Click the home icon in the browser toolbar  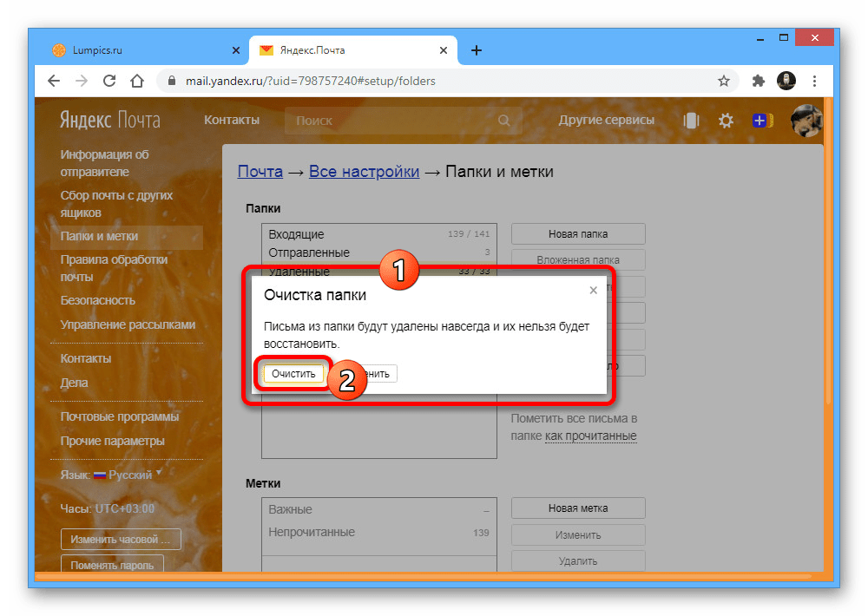[137, 80]
